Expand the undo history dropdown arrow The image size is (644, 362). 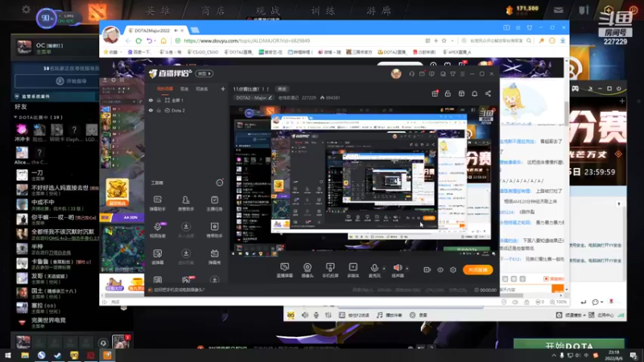pos(155,41)
